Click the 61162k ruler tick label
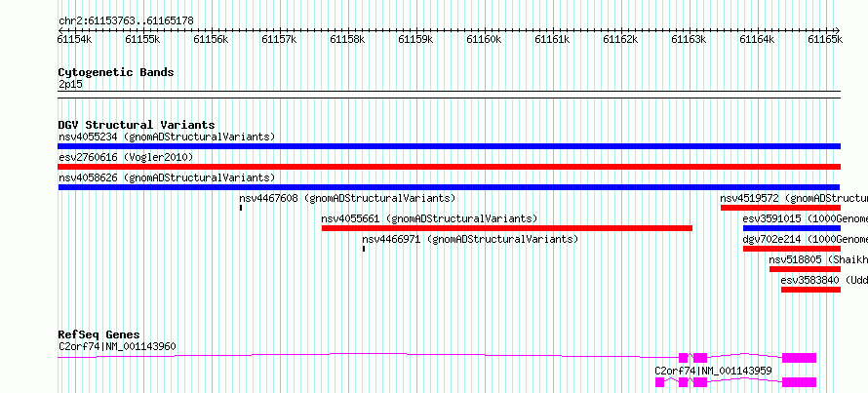The width and height of the screenshot is (868, 393). (x=620, y=39)
